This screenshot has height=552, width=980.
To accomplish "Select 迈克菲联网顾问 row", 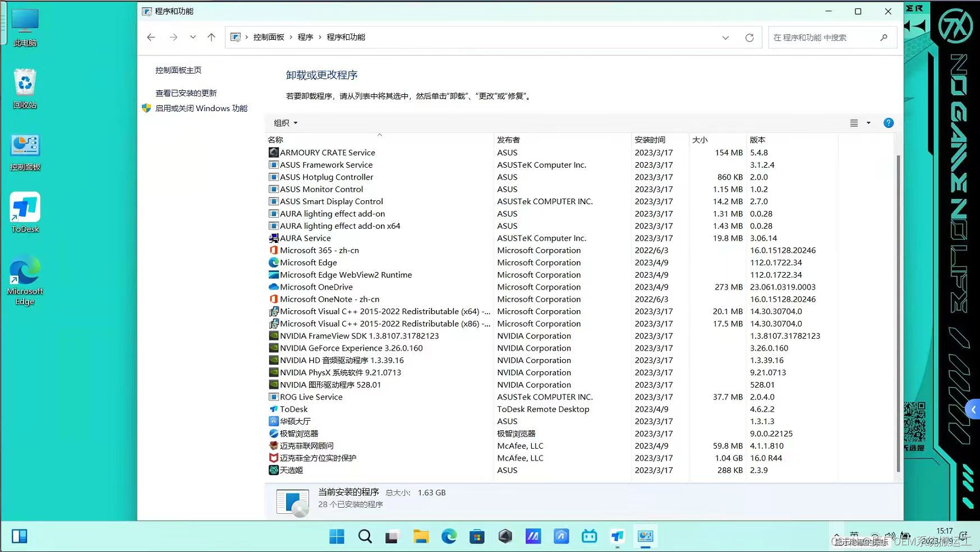I will [553, 446].
